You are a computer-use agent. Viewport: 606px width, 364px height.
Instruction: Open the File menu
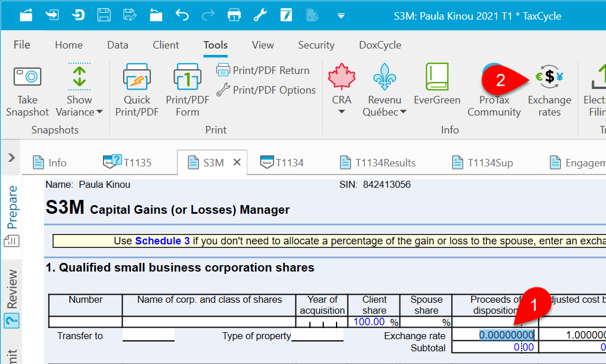[21, 44]
